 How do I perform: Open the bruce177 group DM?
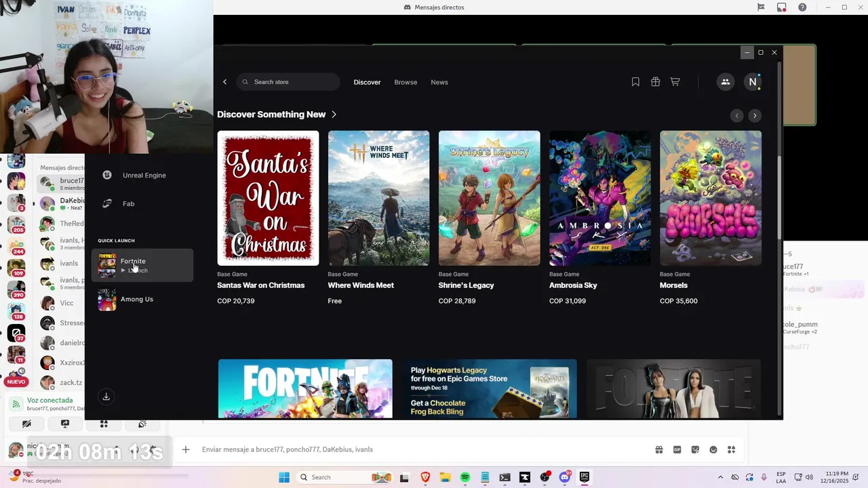pyautogui.click(x=61, y=184)
